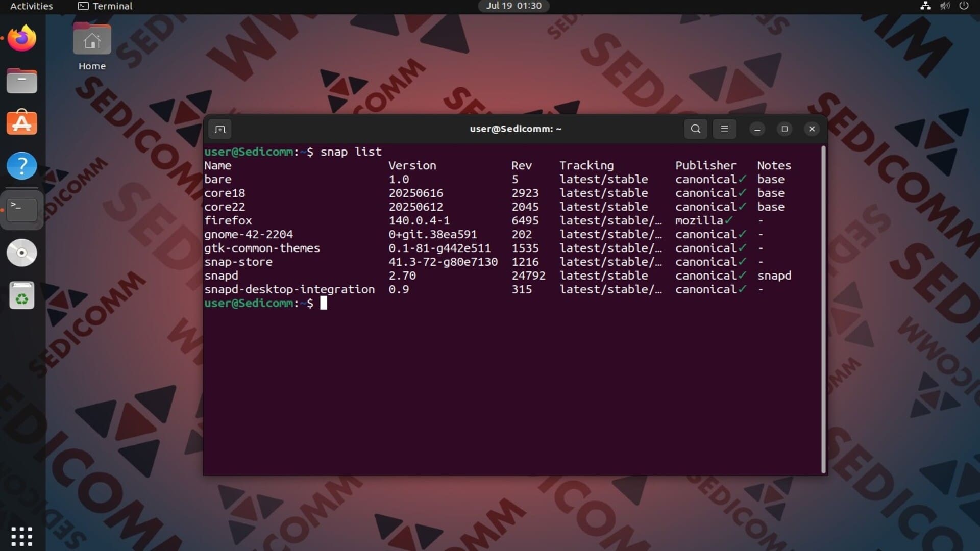Open the Home folder desktop icon
This screenshot has width=980, height=551.
[x=92, y=47]
